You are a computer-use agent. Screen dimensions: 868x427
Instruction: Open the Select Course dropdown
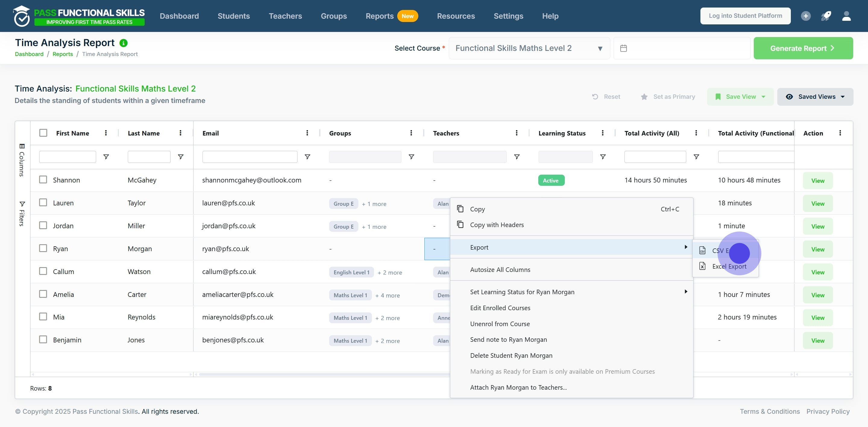[x=529, y=48]
